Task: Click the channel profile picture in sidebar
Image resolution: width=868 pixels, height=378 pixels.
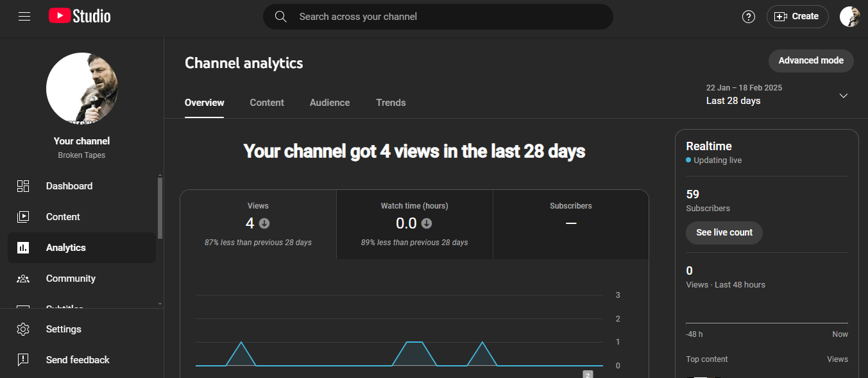Action: (82, 89)
